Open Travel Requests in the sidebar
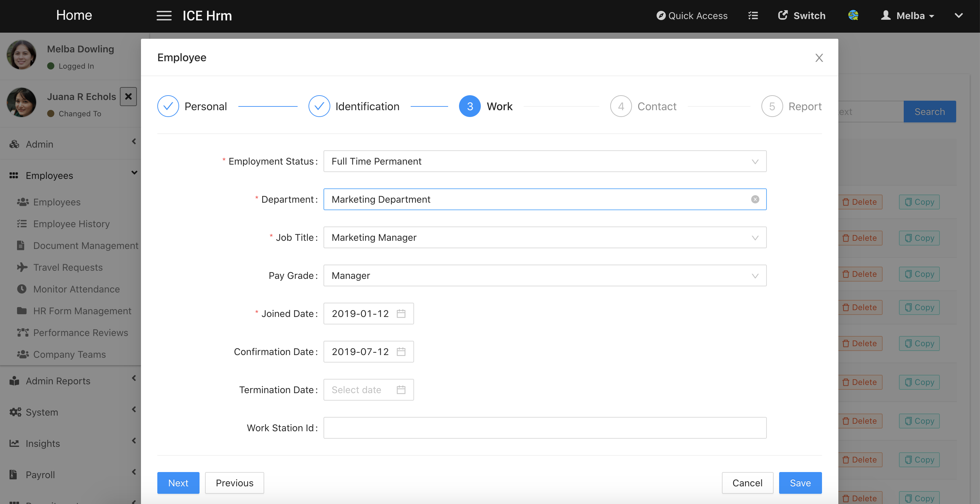Image resolution: width=980 pixels, height=504 pixels. coord(68,267)
